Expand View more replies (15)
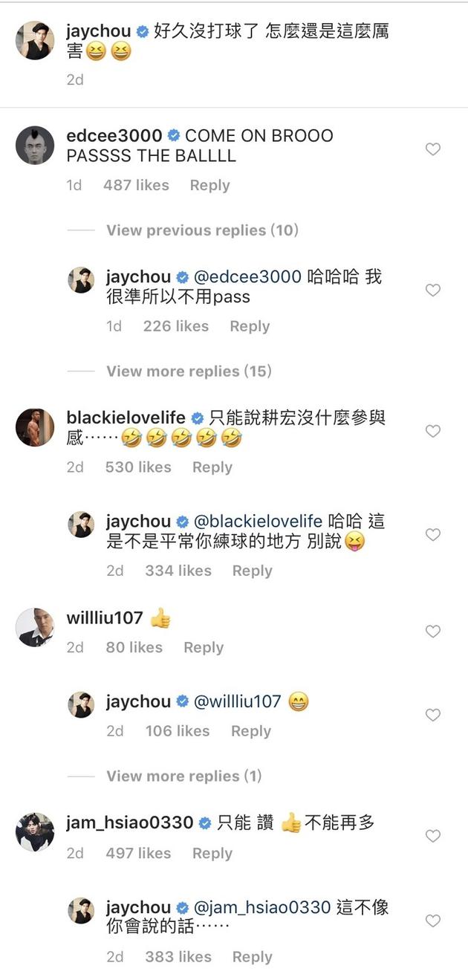The height and width of the screenshot is (980, 468). [189, 371]
